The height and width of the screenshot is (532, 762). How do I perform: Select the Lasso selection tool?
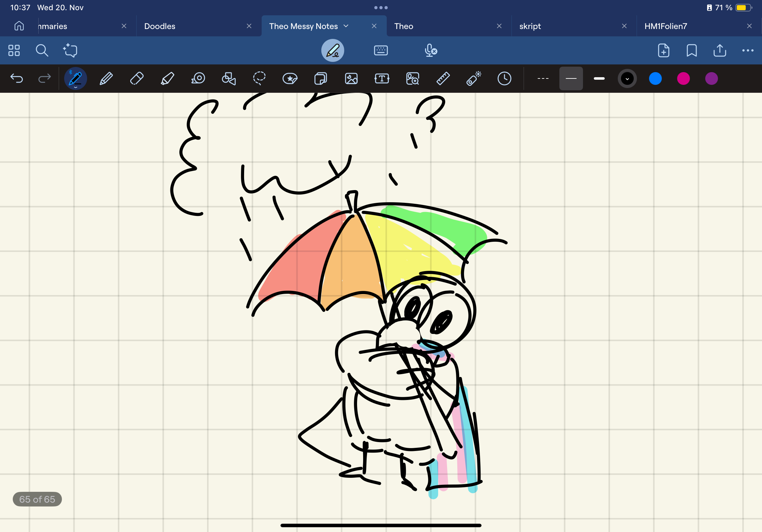tap(259, 78)
